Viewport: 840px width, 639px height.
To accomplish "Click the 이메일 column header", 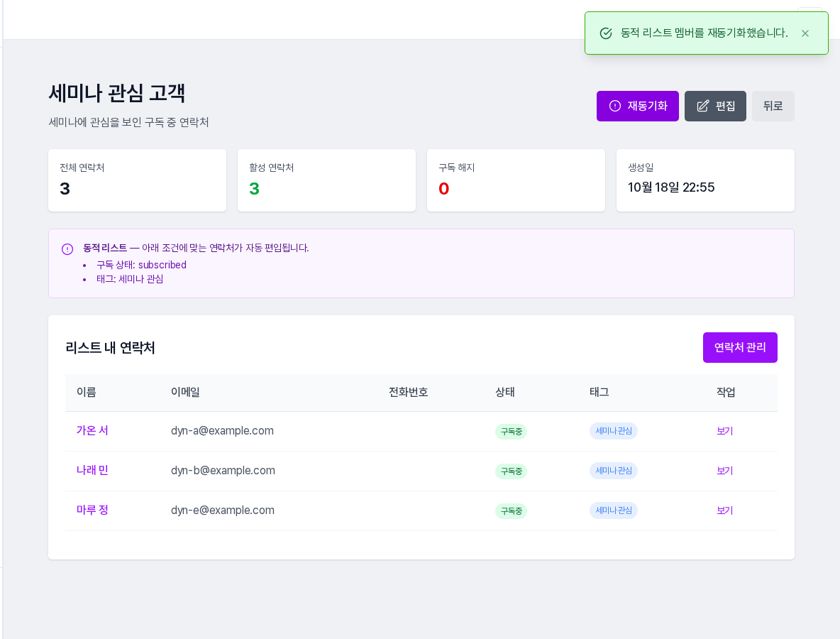I will [185, 393].
